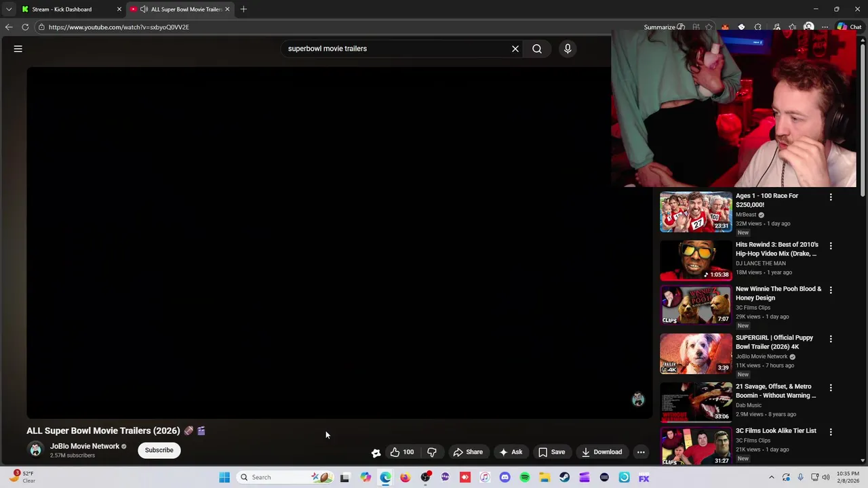Open the Winnie The Pooh Blood & Honey thumbnail

(x=696, y=305)
